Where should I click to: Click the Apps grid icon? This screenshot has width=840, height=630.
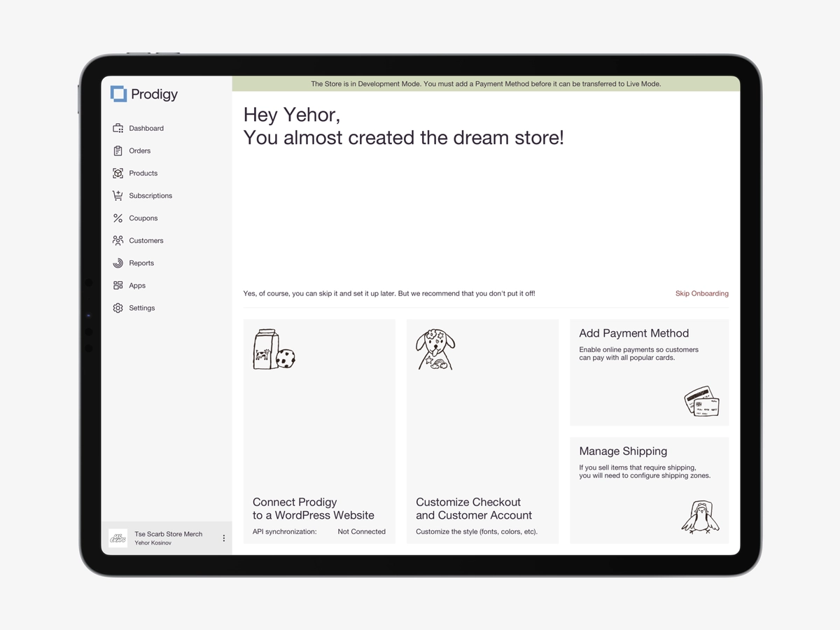click(118, 285)
